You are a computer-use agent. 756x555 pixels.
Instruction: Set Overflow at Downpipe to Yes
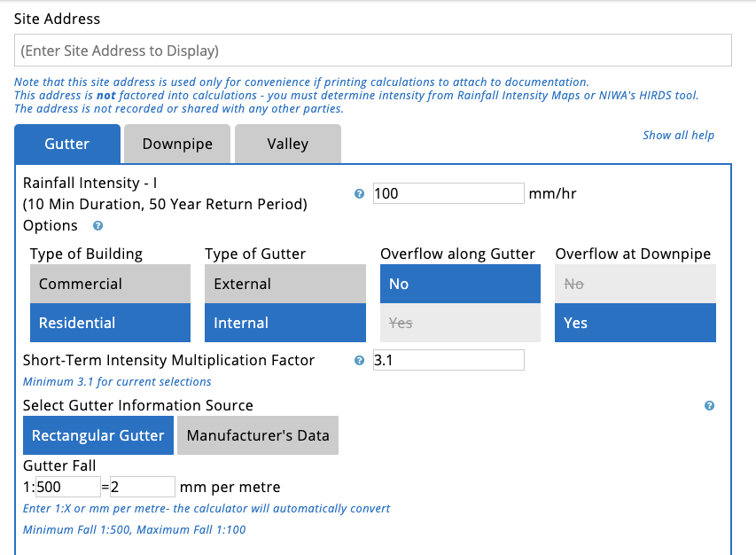[635, 323]
